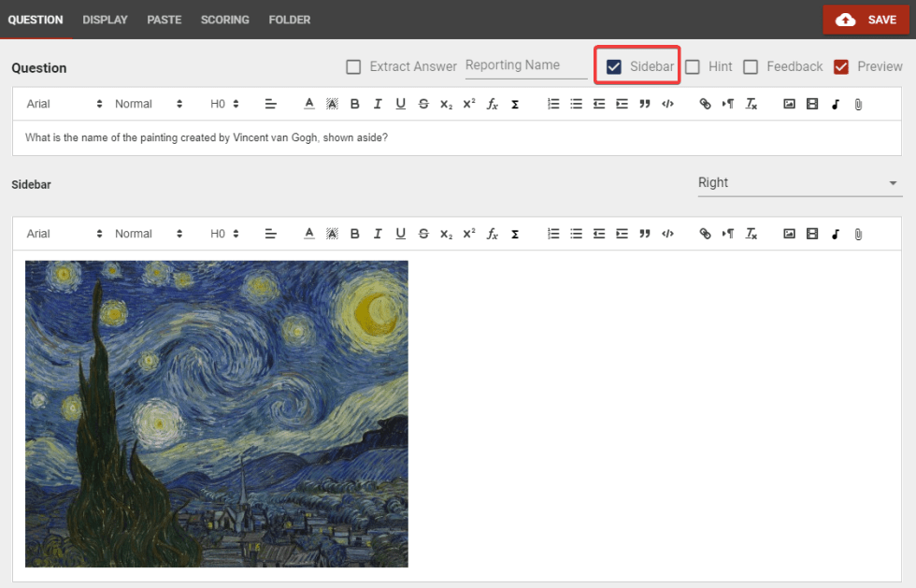The height and width of the screenshot is (588, 916).
Task: Toggle text direction in Question toolbar
Action: [728, 104]
